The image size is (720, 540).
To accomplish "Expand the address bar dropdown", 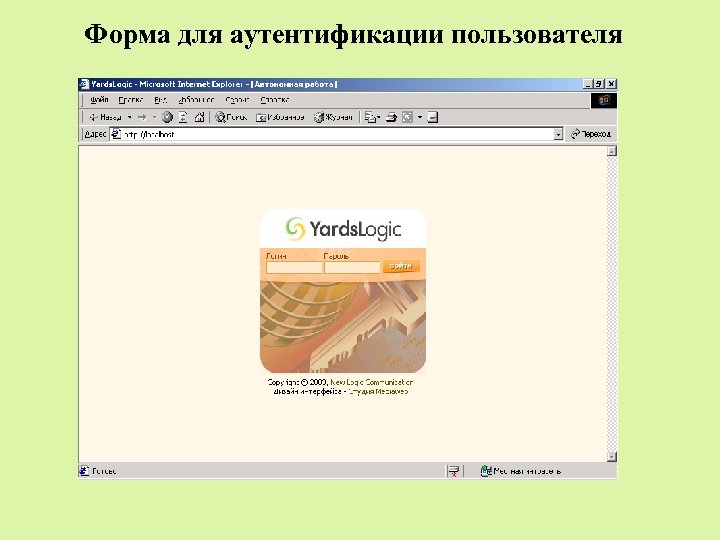I will point(558,135).
